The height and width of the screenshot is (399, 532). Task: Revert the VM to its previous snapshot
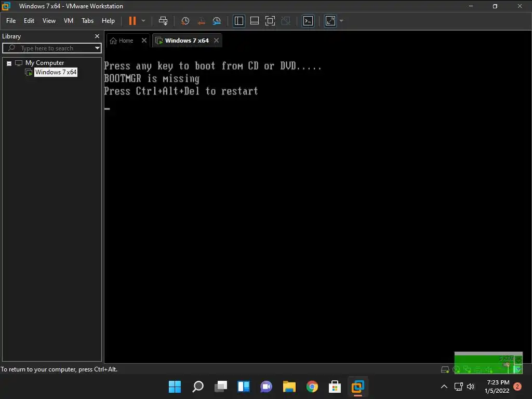[x=201, y=21]
